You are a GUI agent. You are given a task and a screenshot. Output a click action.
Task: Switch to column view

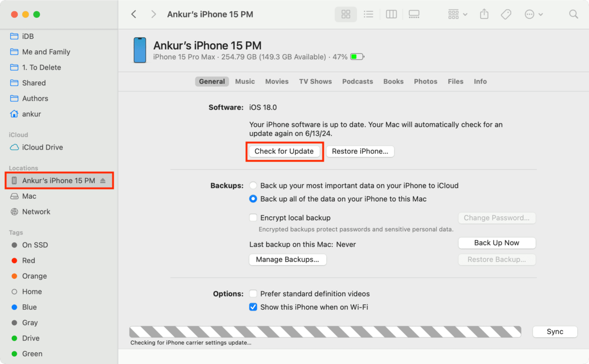pos(391,14)
